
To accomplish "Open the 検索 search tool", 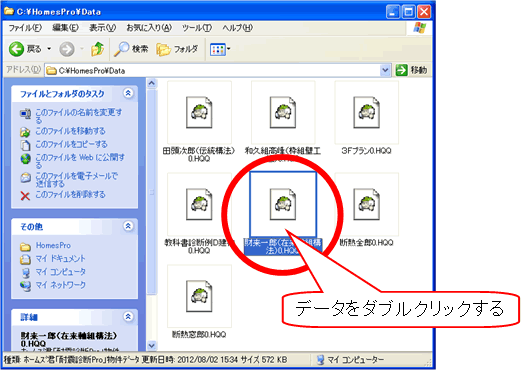I will pos(131,49).
